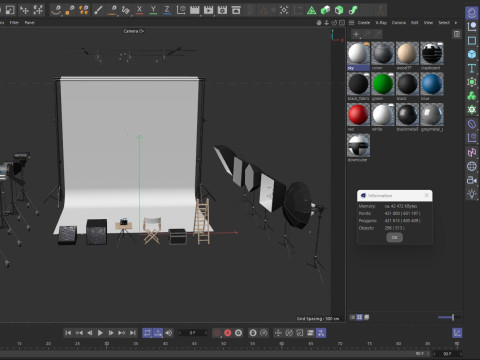Add a Text spline object
The width and height of the screenshot is (480, 360).
click(x=472, y=68)
